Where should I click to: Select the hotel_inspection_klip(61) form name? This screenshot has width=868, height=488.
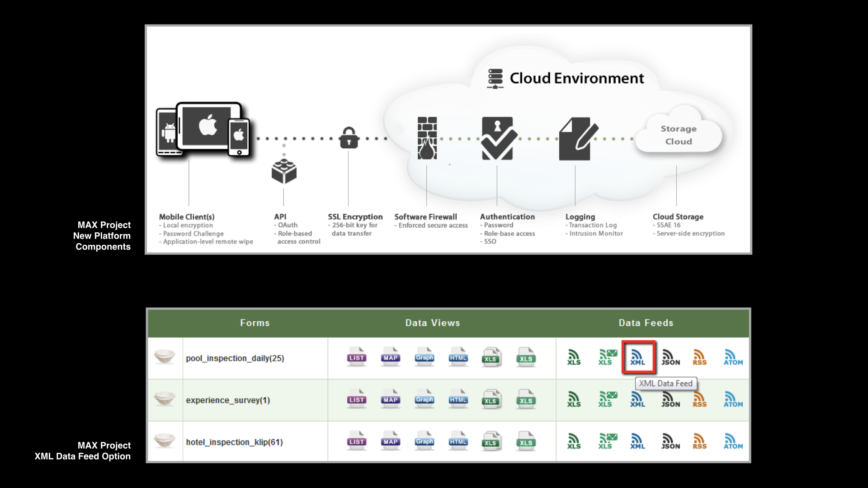234,442
